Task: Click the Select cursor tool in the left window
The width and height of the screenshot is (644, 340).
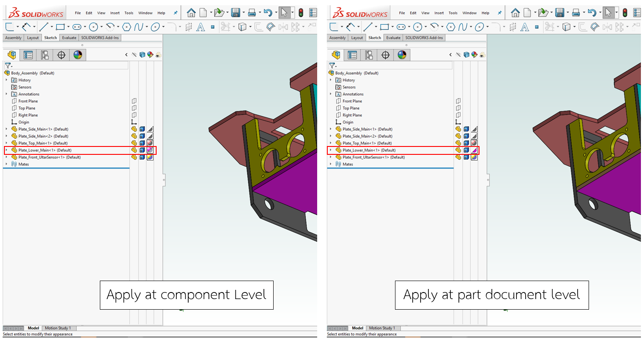Action: tap(285, 13)
